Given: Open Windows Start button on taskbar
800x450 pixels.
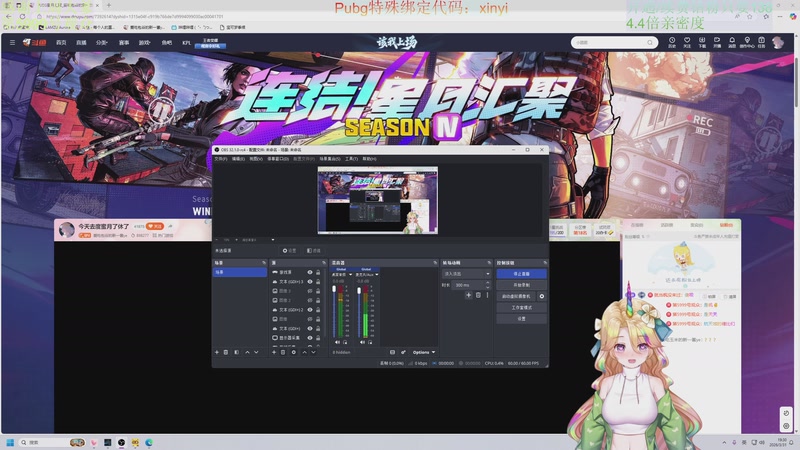Looking at the screenshot, I should click(10, 442).
